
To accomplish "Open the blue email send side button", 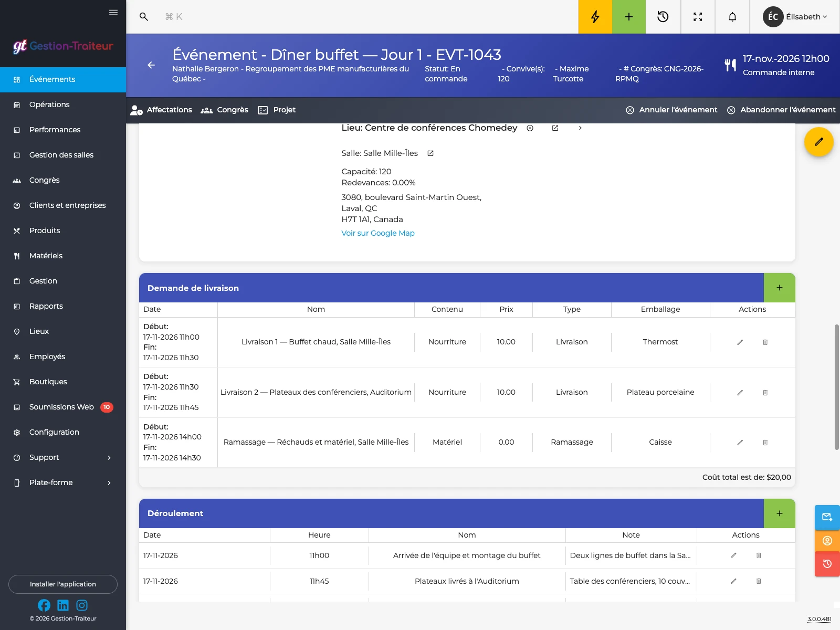I will point(827,517).
